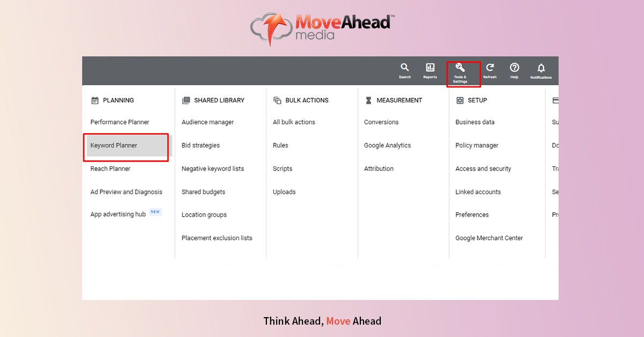
Task: Open the Notifications bell icon
Action: click(x=541, y=68)
